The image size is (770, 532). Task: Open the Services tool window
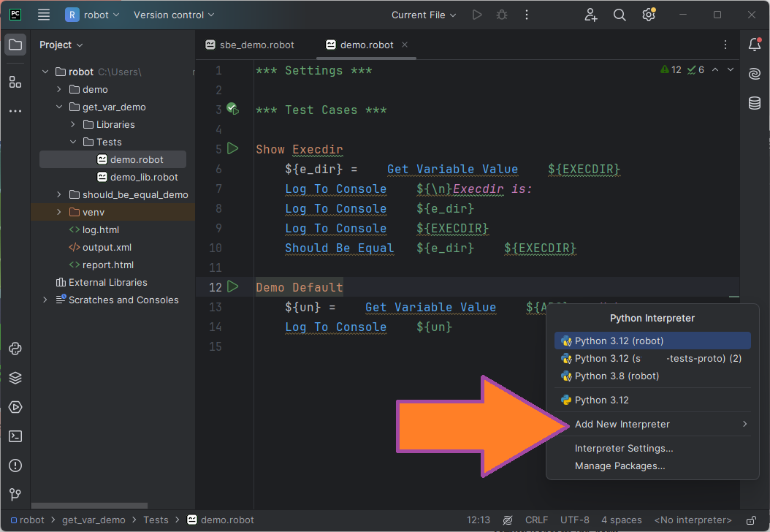(x=15, y=407)
